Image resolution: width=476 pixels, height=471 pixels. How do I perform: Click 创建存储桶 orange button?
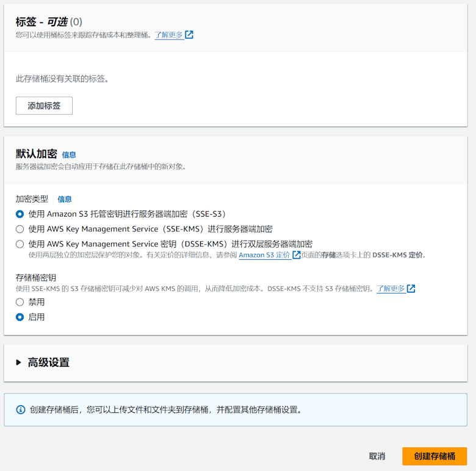[x=435, y=456]
